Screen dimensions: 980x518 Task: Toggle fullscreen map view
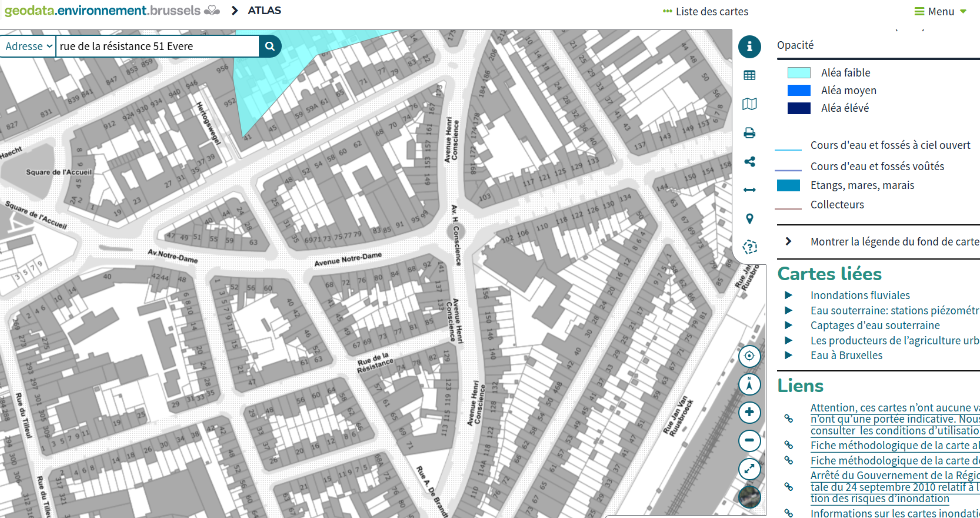tap(749, 469)
